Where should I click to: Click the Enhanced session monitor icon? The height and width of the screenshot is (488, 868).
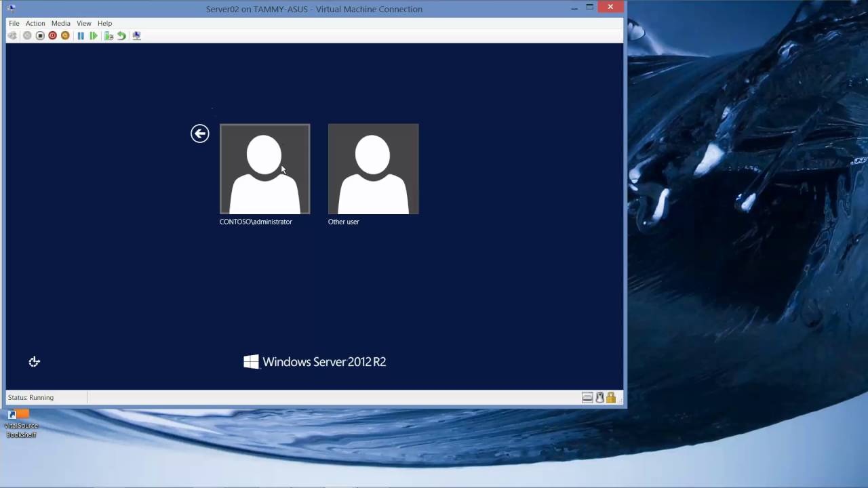[x=136, y=36]
